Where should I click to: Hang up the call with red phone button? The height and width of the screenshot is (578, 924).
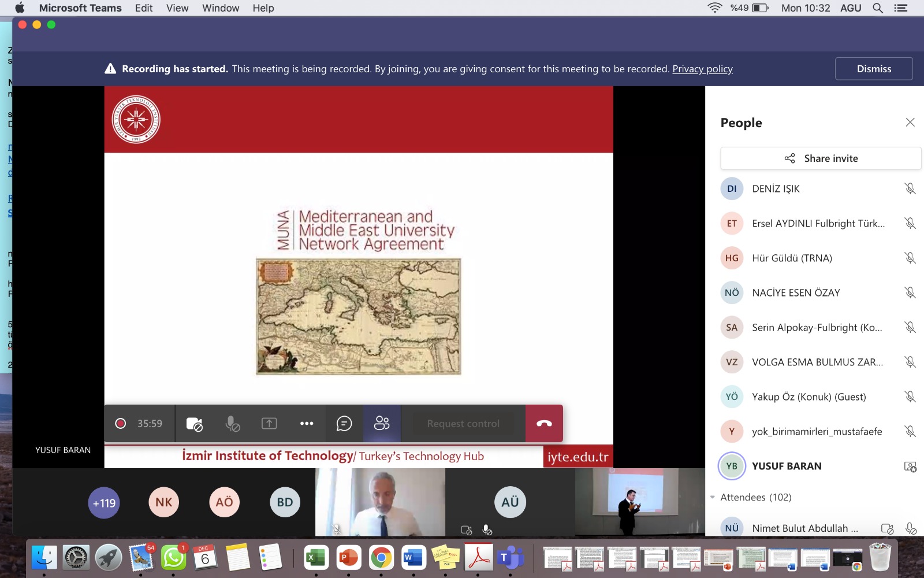[x=544, y=424]
